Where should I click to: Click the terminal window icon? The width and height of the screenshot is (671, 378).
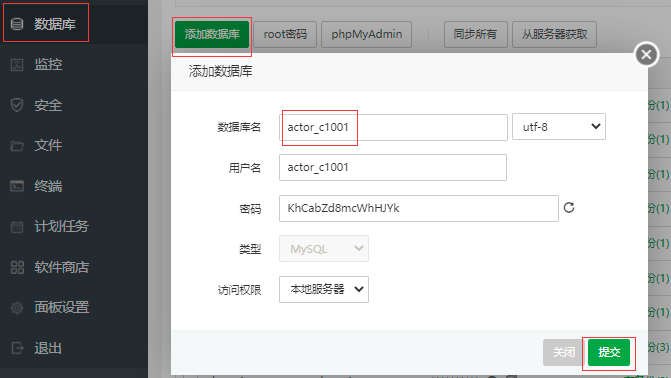pyautogui.click(x=17, y=186)
